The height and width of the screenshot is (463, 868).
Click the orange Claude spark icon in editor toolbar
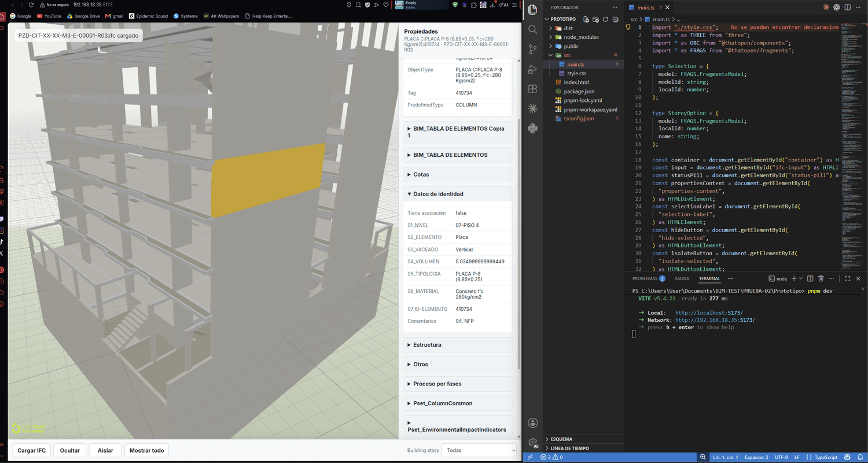[826, 8]
